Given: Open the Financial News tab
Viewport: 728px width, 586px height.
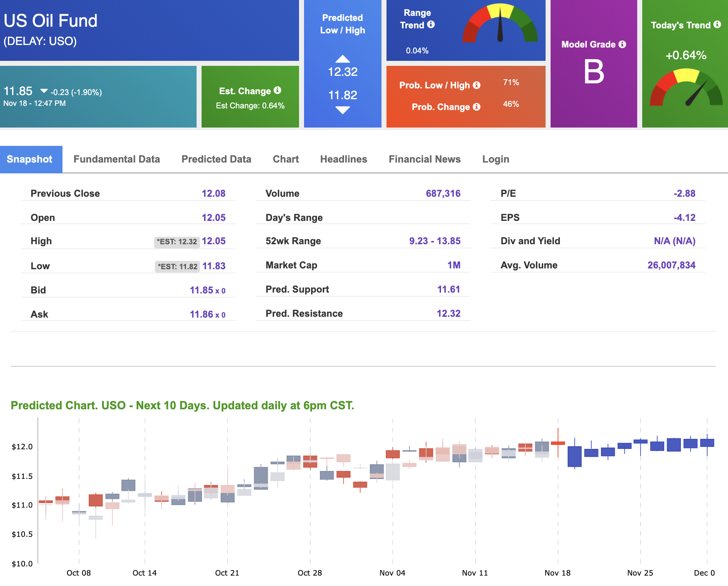Looking at the screenshot, I should coord(424,159).
